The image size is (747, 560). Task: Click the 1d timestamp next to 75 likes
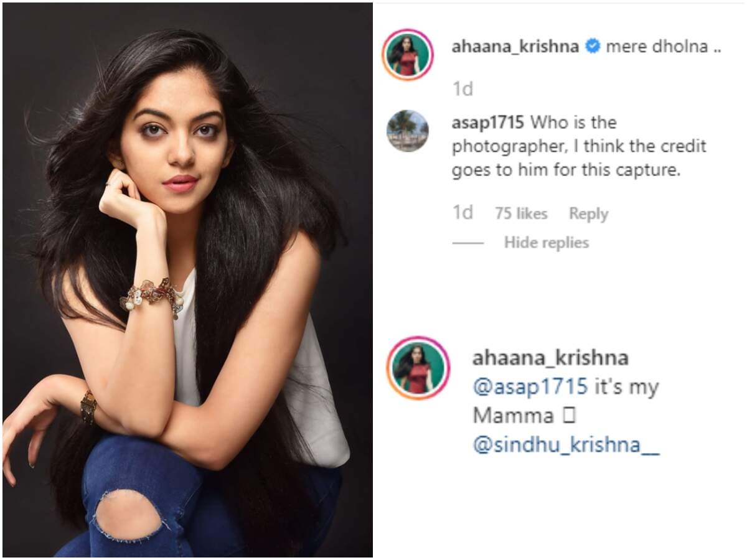(463, 213)
